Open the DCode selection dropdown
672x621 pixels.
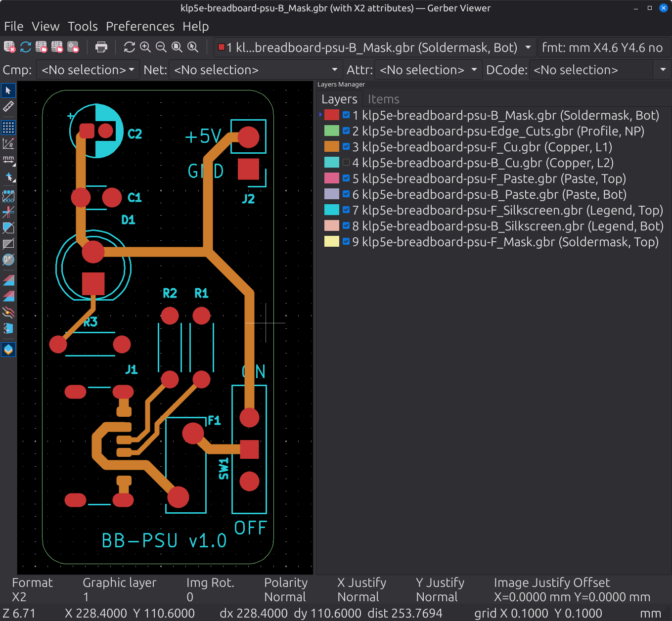[x=600, y=70]
